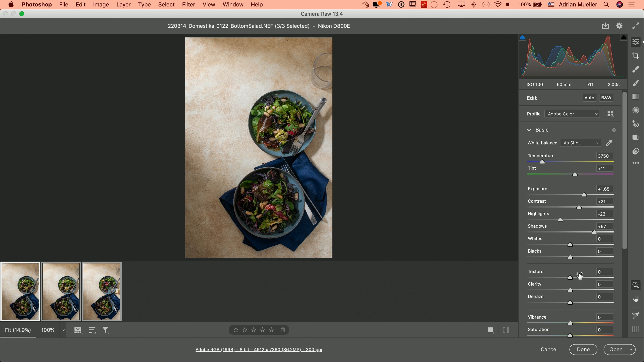Open the Wi-Fi status menu
Screen dimensions: 644x362
[x=497, y=5]
